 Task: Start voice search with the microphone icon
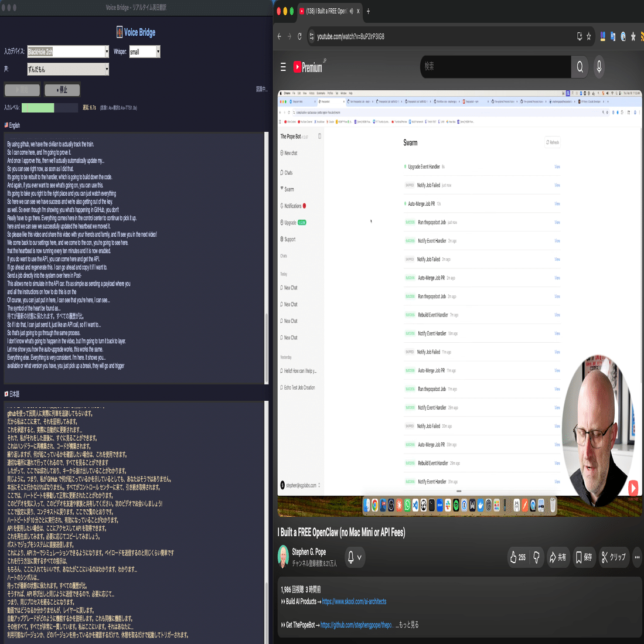599,67
